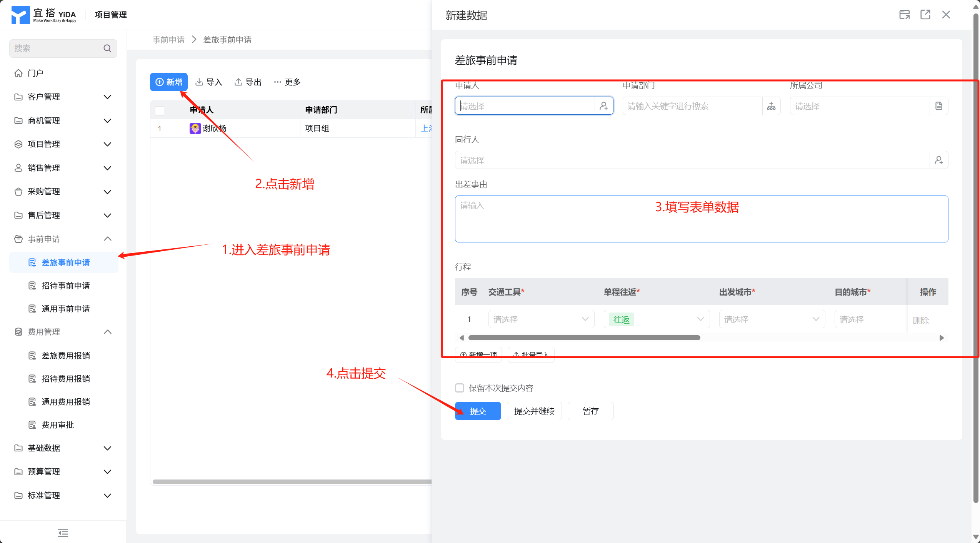Open 招待事前申请 in the sidebar
This screenshot has width=980, height=543.
(66, 286)
